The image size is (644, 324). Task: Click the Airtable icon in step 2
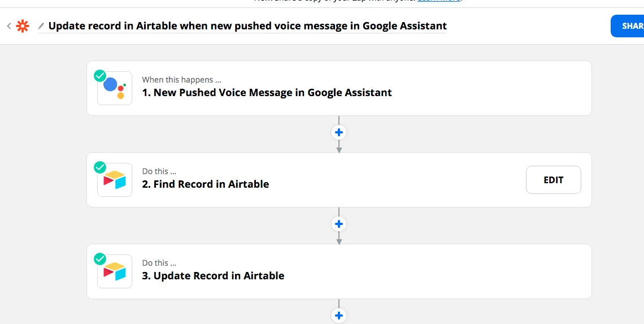coord(115,180)
